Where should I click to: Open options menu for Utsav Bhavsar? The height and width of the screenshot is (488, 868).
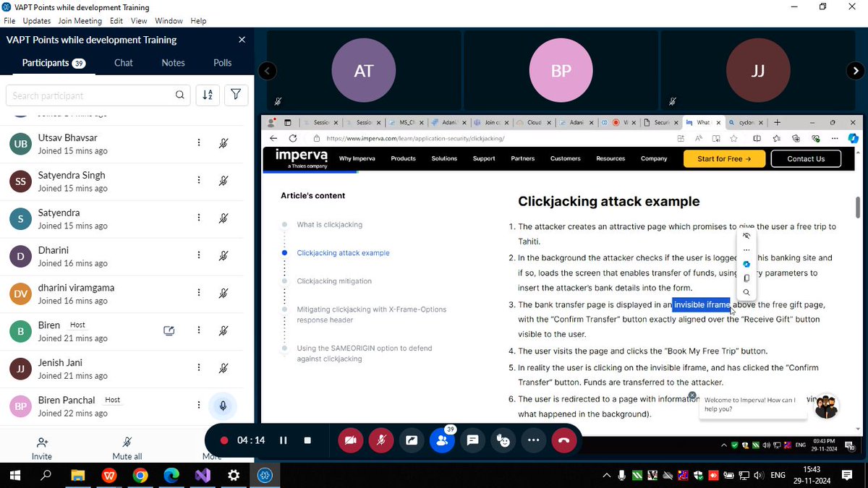199,142
